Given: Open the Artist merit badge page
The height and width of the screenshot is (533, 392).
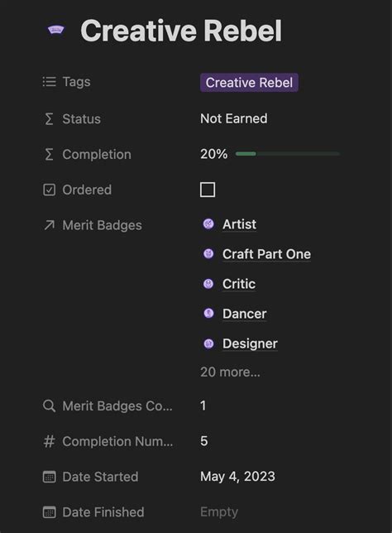Looking at the screenshot, I should tap(240, 224).
